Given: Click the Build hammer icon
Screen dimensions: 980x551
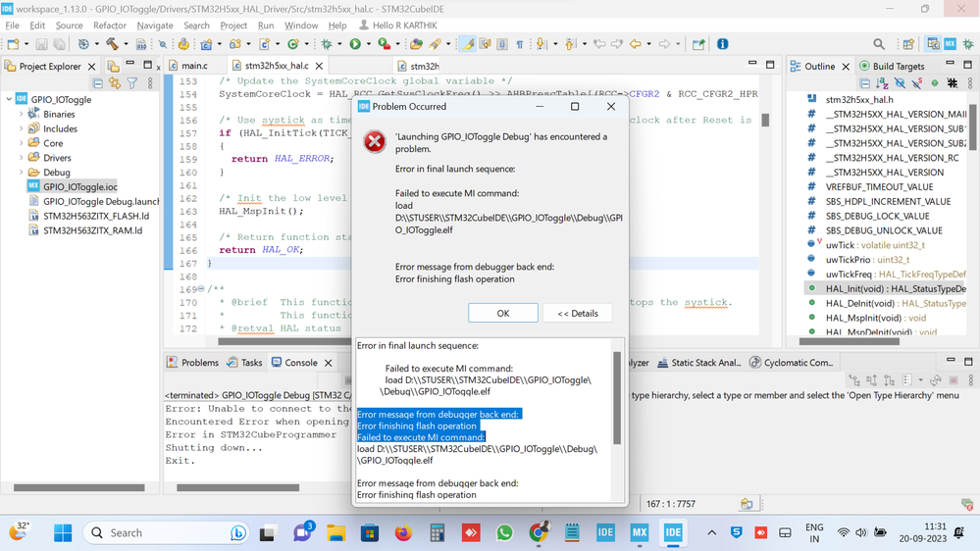Looking at the screenshot, I should point(110,44).
